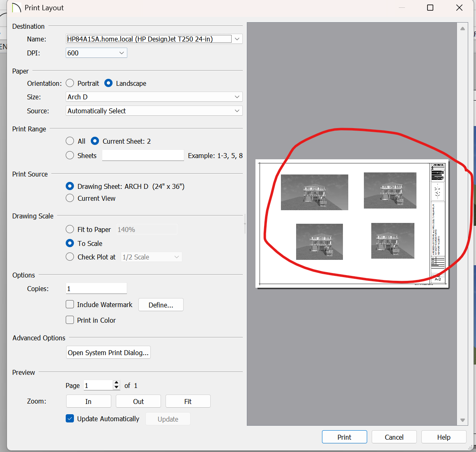This screenshot has width=476, height=452.
Task: Enable Print in Color
Action: pos(70,320)
